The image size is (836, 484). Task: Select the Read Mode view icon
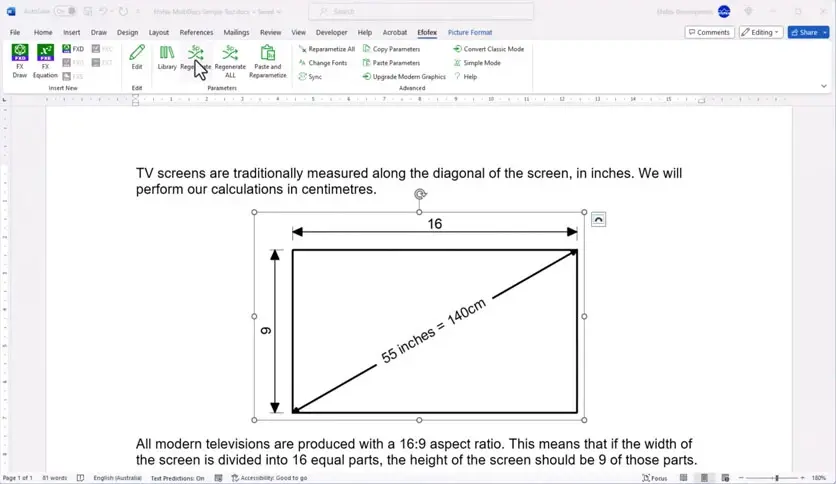coord(684,478)
